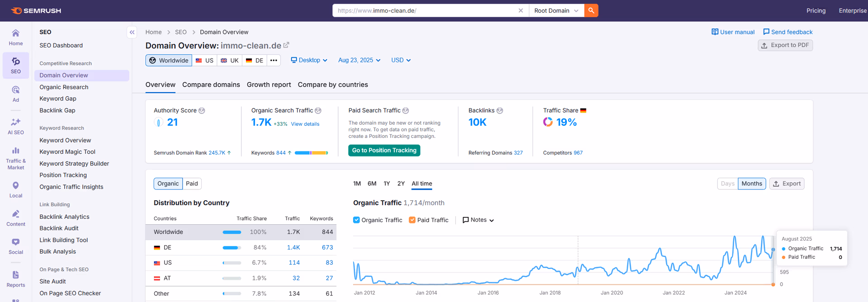Image resolution: width=868 pixels, height=302 pixels.
Task: Open the Root Domain dropdown
Action: coord(556,10)
